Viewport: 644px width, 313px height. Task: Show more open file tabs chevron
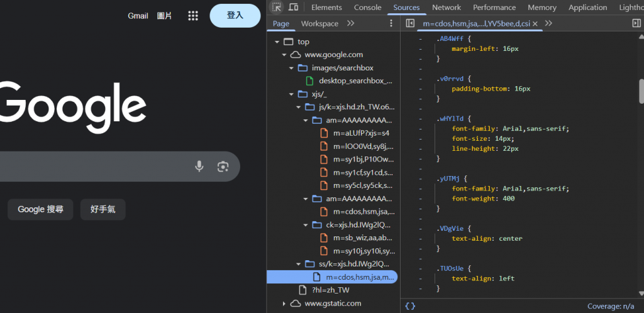tap(548, 23)
